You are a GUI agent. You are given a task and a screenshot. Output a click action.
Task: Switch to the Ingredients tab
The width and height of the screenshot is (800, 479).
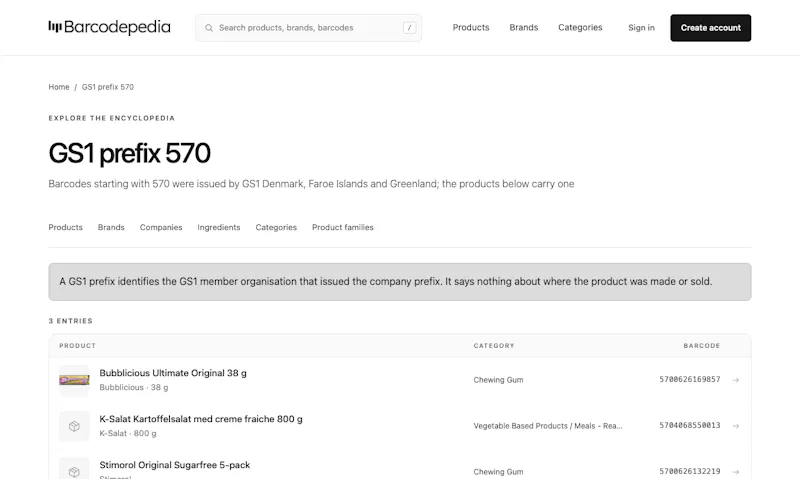click(219, 228)
